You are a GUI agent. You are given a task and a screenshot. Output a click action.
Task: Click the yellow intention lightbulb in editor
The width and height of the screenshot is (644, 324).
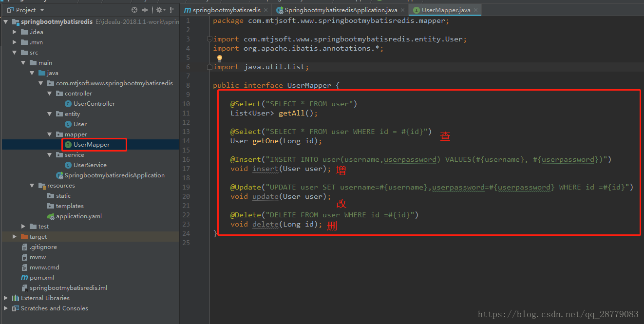pyautogui.click(x=219, y=58)
